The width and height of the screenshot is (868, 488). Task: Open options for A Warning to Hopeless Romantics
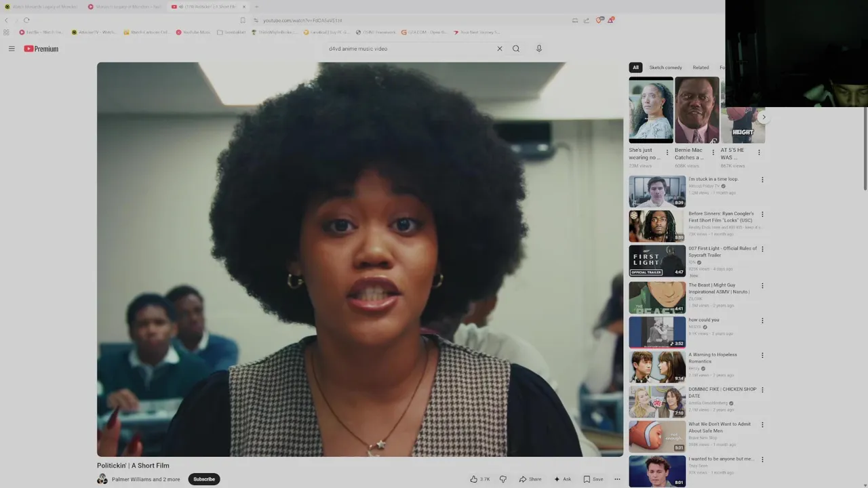tap(762, 355)
